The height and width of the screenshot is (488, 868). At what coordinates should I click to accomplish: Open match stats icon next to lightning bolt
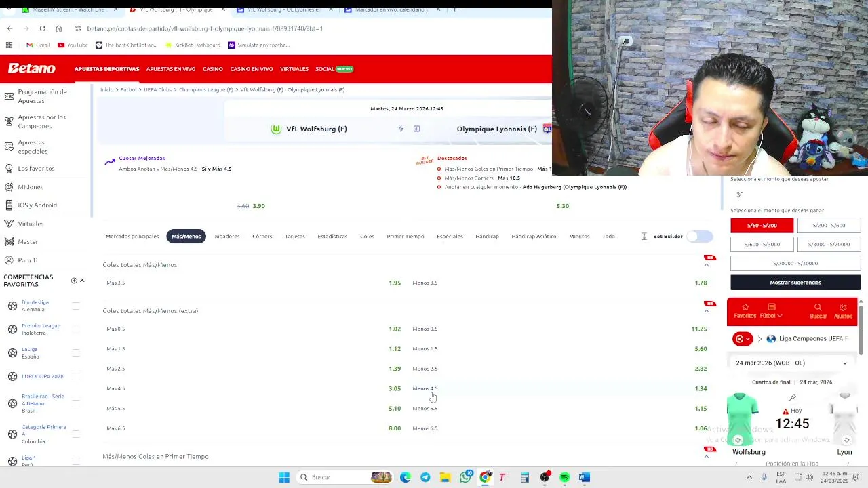[416, 129]
